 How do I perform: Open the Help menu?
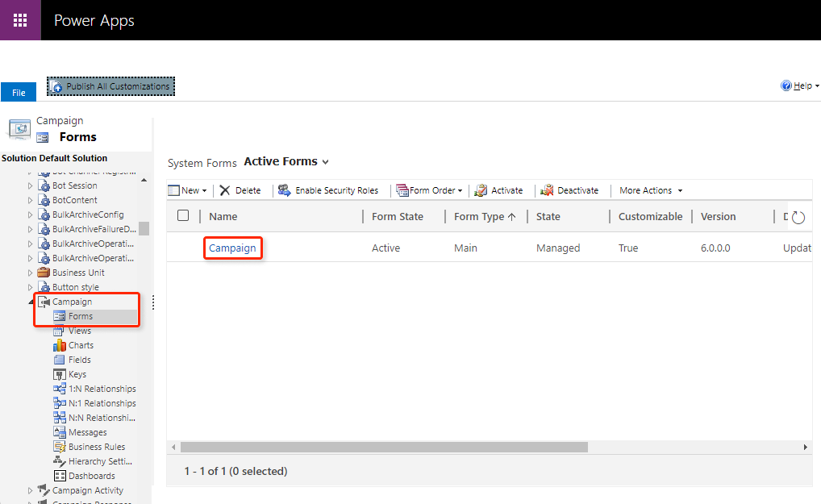pyautogui.click(x=799, y=85)
